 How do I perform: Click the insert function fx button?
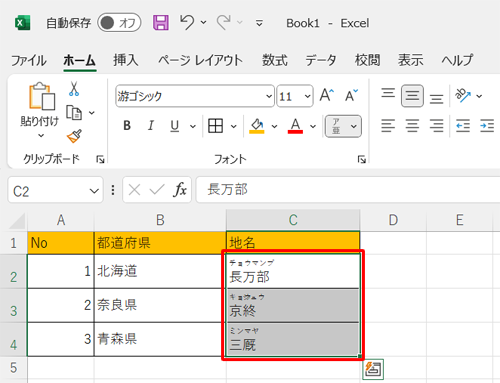[x=180, y=190]
